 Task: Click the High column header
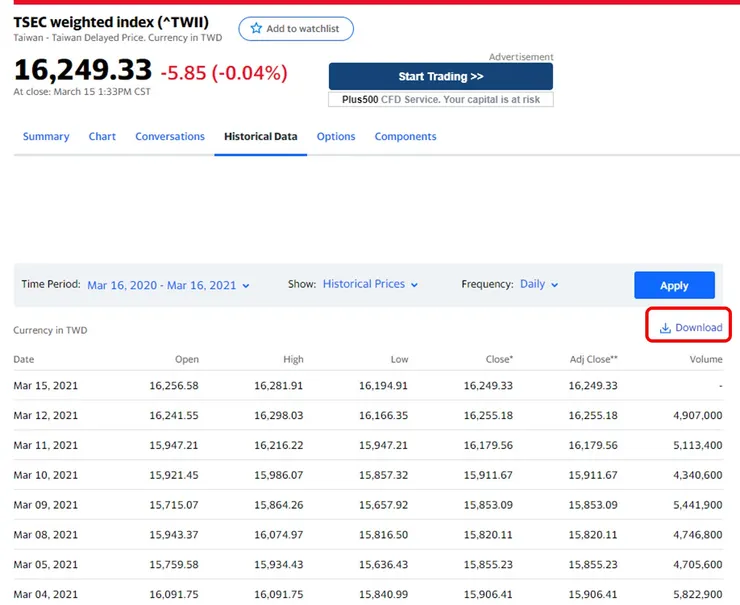293,359
